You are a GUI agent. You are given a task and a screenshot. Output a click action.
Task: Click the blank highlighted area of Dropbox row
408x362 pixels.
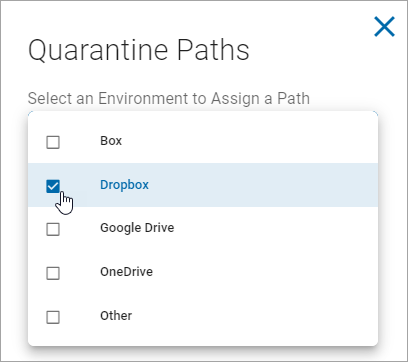click(x=263, y=185)
